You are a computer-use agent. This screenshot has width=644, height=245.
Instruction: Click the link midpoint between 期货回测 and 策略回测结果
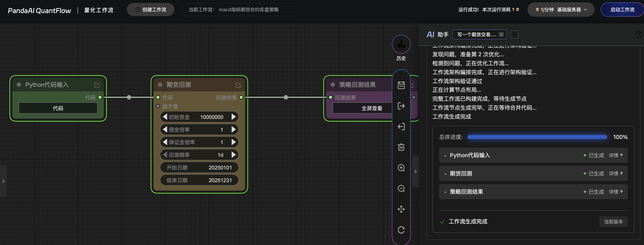click(x=286, y=97)
